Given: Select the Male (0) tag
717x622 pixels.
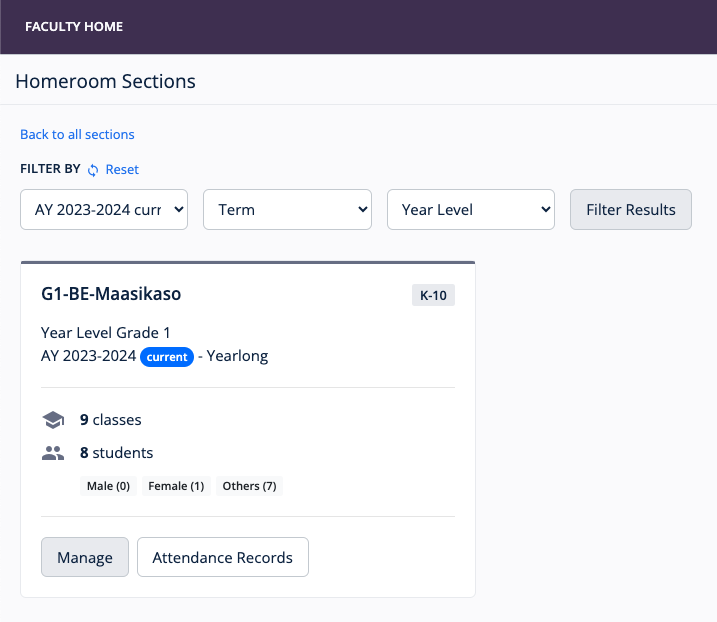Looking at the screenshot, I should click(x=108, y=486).
